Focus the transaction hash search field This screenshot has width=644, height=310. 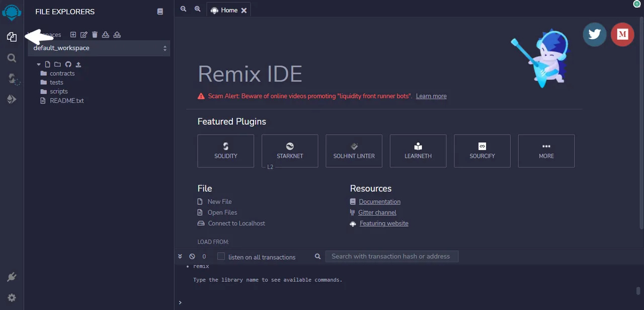click(x=392, y=256)
